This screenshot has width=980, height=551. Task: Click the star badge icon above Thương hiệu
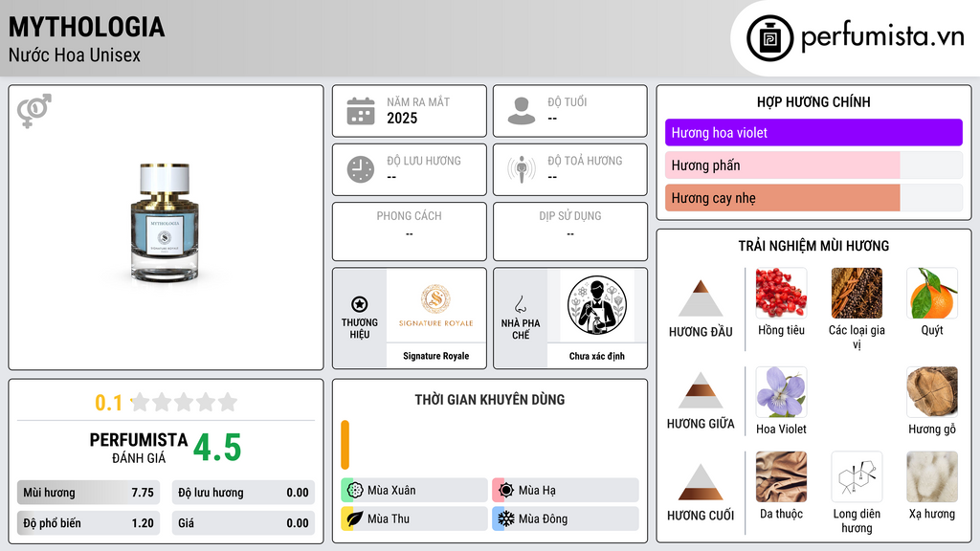(360, 304)
